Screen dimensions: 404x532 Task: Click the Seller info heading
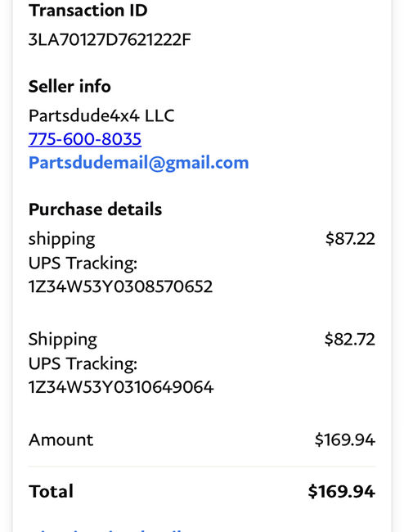pos(70,86)
